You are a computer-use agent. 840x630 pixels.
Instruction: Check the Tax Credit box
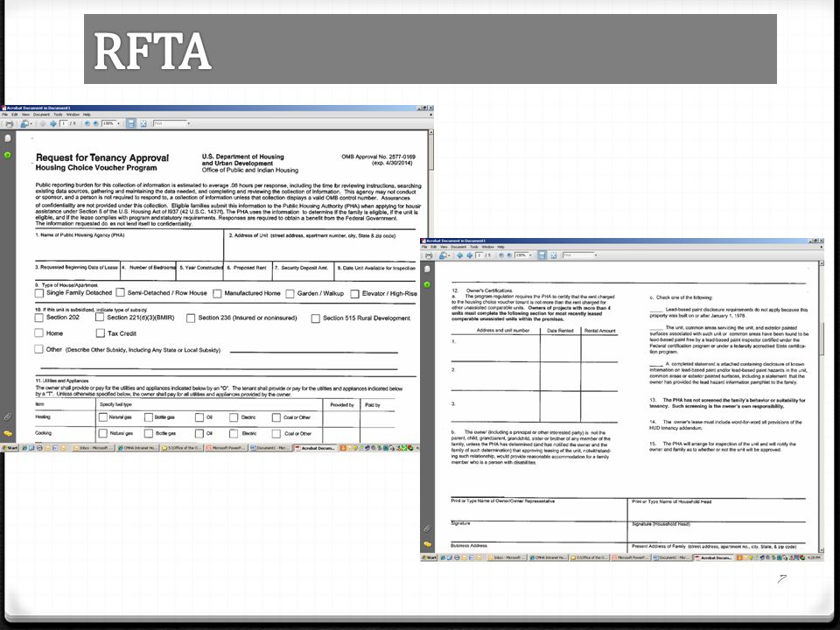[x=100, y=333]
